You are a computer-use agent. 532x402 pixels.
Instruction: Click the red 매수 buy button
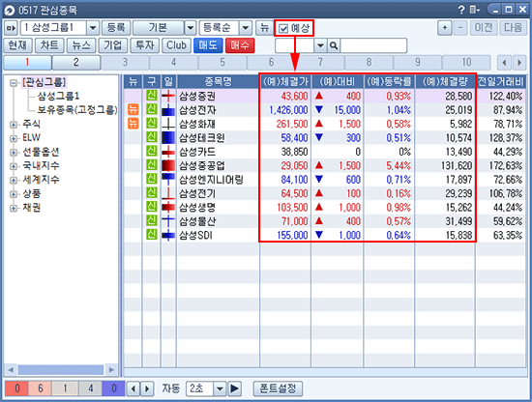tap(240, 45)
